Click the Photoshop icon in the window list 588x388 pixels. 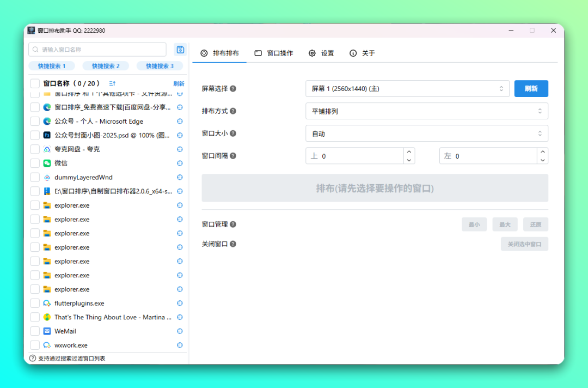(x=47, y=135)
